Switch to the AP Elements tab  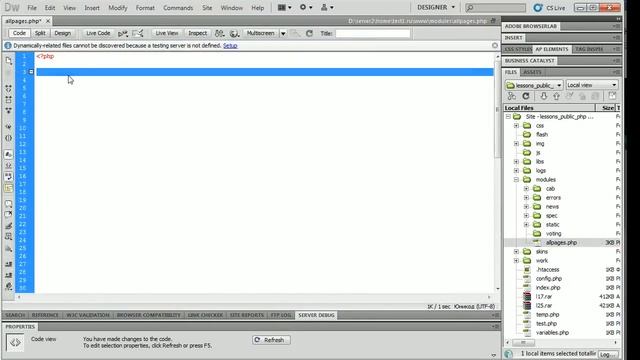pos(551,49)
